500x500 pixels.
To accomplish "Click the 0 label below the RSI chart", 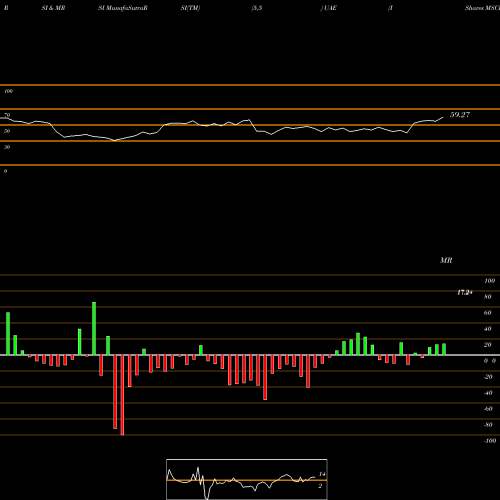I will [x=5, y=171].
